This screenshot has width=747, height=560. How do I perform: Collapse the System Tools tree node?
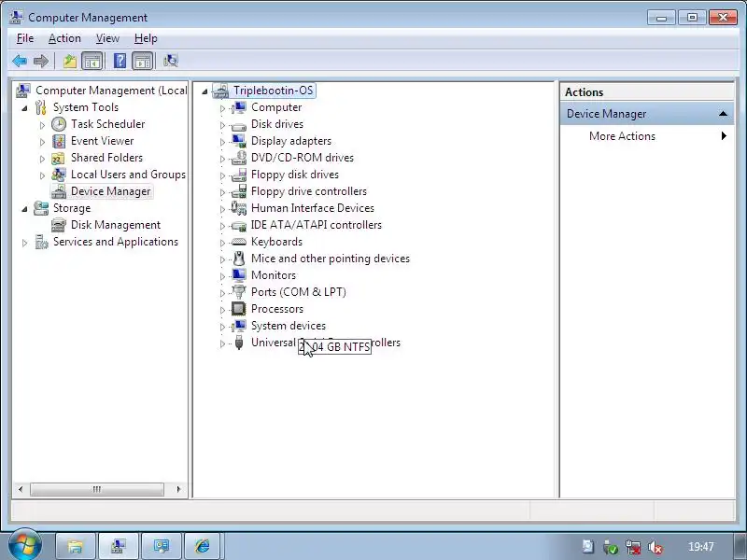coord(25,108)
